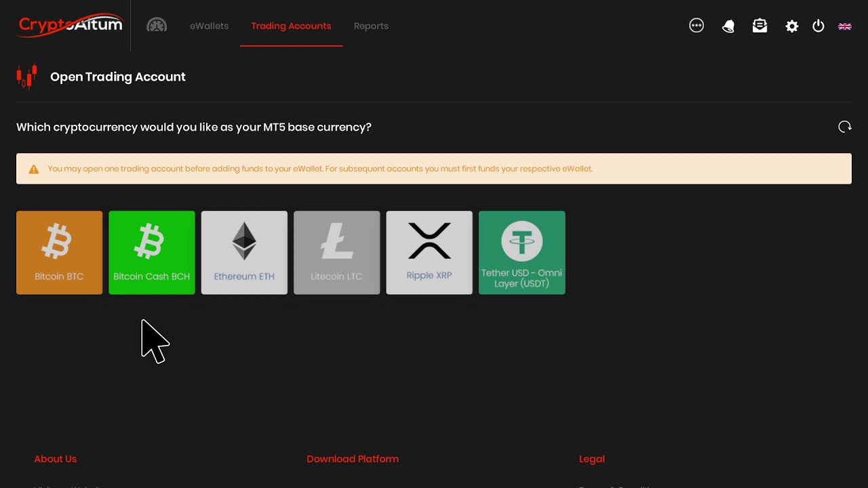Change language using the UK flag

(x=845, y=26)
